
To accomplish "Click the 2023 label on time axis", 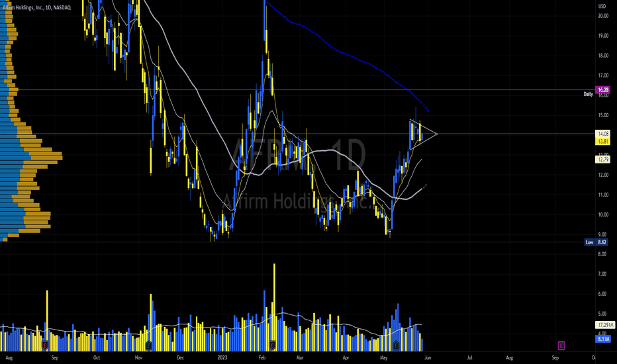I will (x=222, y=357).
